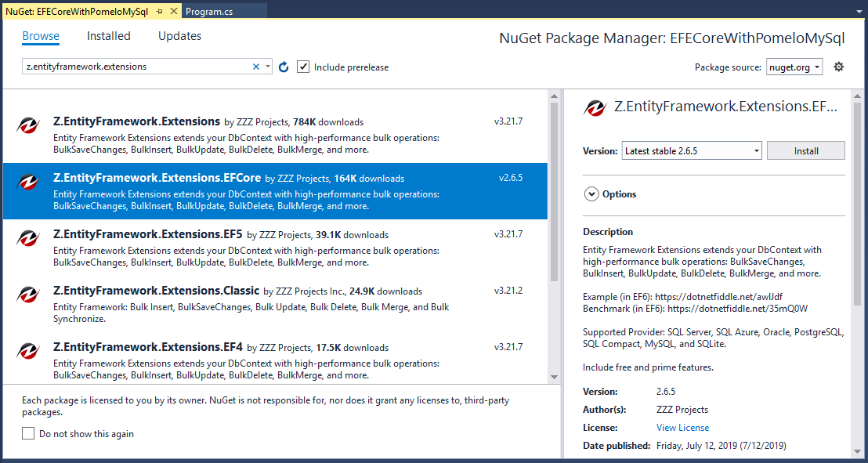Image resolution: width=868 pixels, height=463 pixels.
Task: Toggle Include prerelease checkbox
Action: tap(303, 67)
